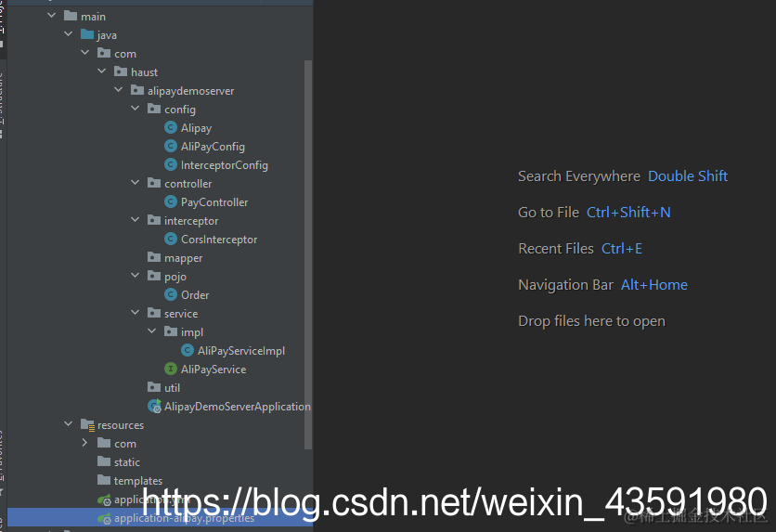Click the AlipayDemoServerApplication run icon
776x532 pixels.
coord(154,407)
